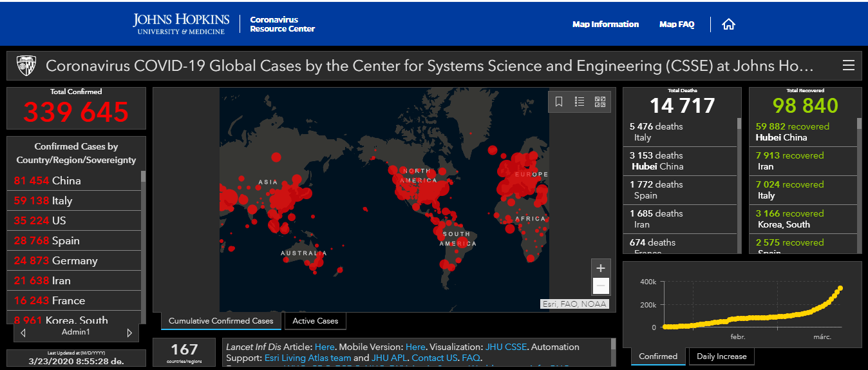Select 7 024 recovered Italy entry
868x370 pixels.
[x=803, y=190]
